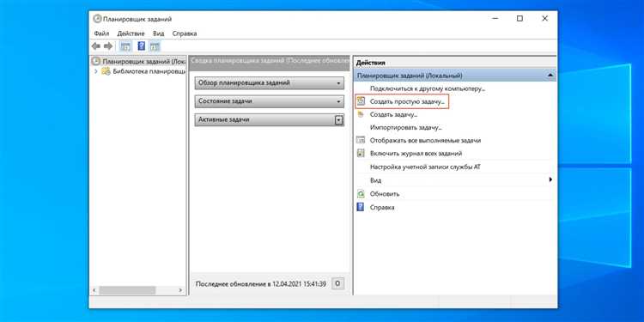This screenshot has height=322, width=644.
Task: Click the left pane horizontal scrollbar thumb
Action: click(127, 290)
